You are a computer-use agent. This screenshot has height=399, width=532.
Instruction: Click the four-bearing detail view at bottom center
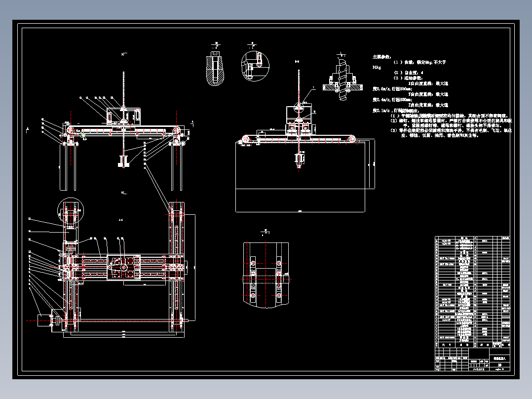point(266,275)
